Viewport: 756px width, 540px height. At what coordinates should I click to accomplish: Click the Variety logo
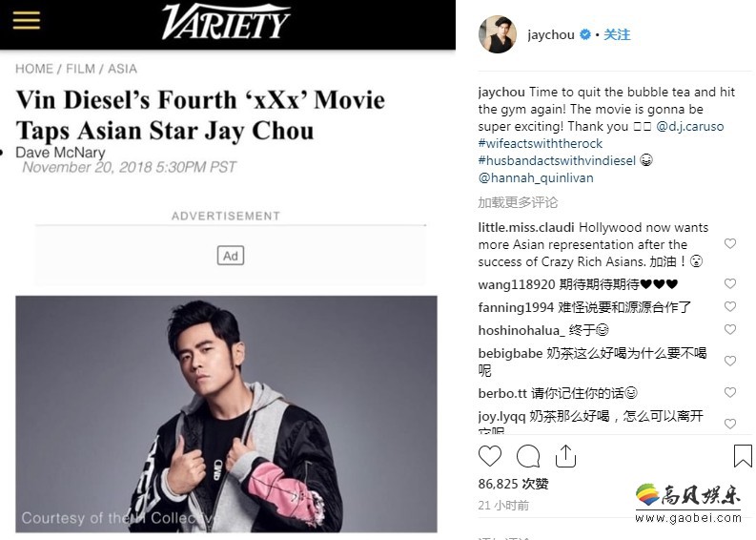[226, 22]
